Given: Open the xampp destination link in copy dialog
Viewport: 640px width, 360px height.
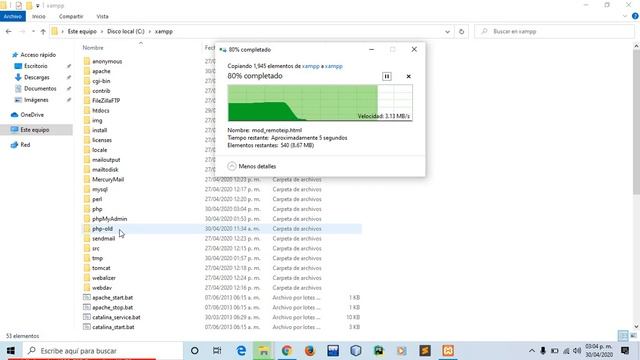Looking at the screenshot, I should point(334,66).
